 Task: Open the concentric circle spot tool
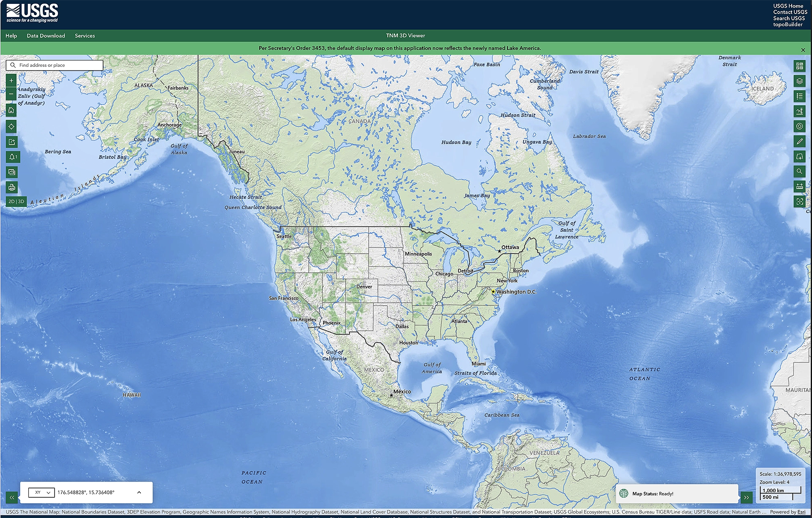799,126
